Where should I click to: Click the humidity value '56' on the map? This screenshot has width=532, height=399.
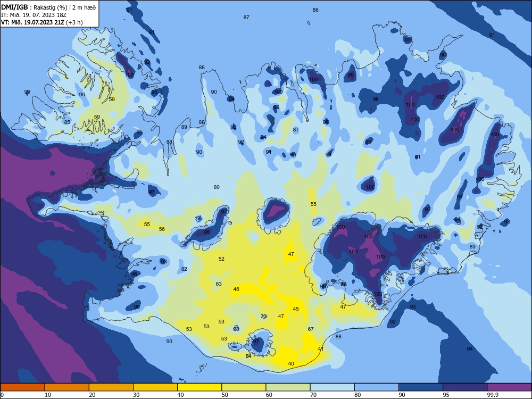(162, 229)
